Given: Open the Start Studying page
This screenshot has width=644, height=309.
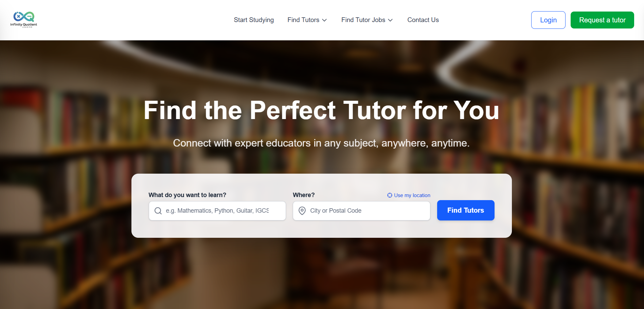Looking at the screenshot, I should tap(254, 20).
